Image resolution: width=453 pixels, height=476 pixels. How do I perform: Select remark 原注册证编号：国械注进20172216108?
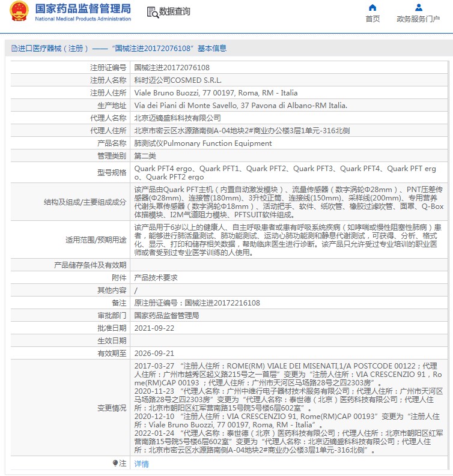[x=197, y=303]
